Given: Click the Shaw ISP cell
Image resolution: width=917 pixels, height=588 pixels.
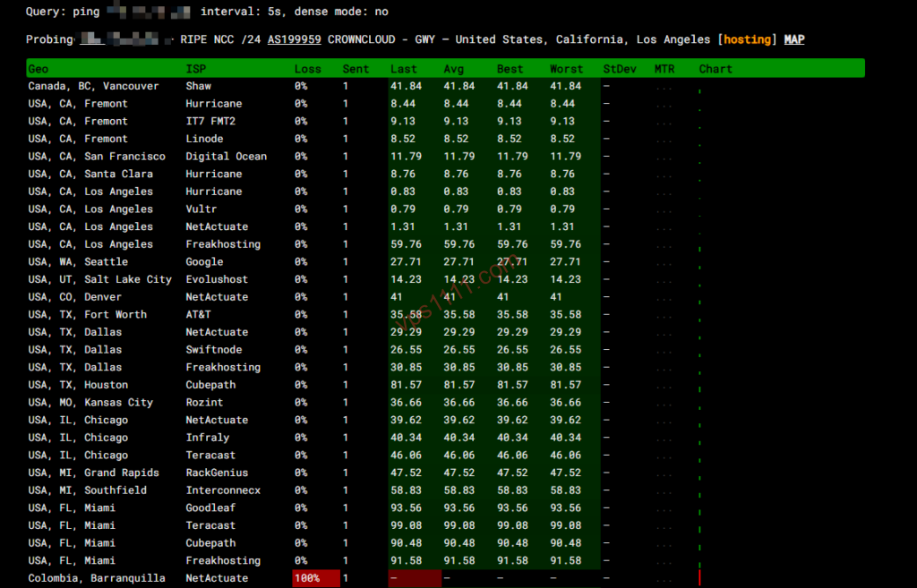Looking at the screenshot, I should click(x=198, y=86).
